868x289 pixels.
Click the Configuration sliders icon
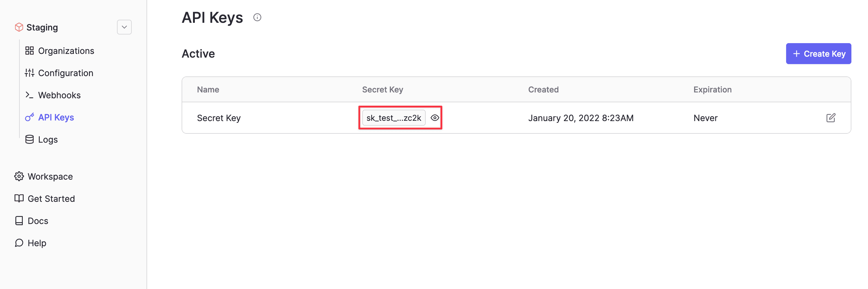point(30,73)
